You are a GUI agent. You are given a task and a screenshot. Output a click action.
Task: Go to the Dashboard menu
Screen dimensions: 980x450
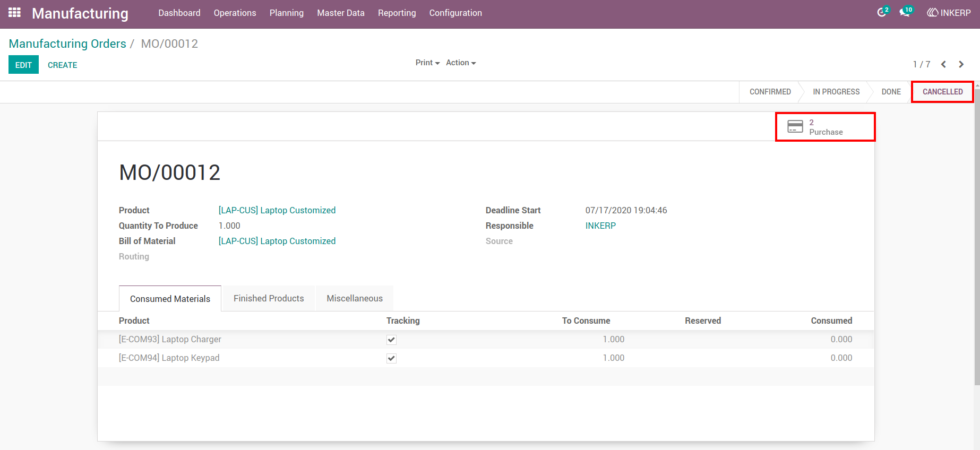click(179, 13)
